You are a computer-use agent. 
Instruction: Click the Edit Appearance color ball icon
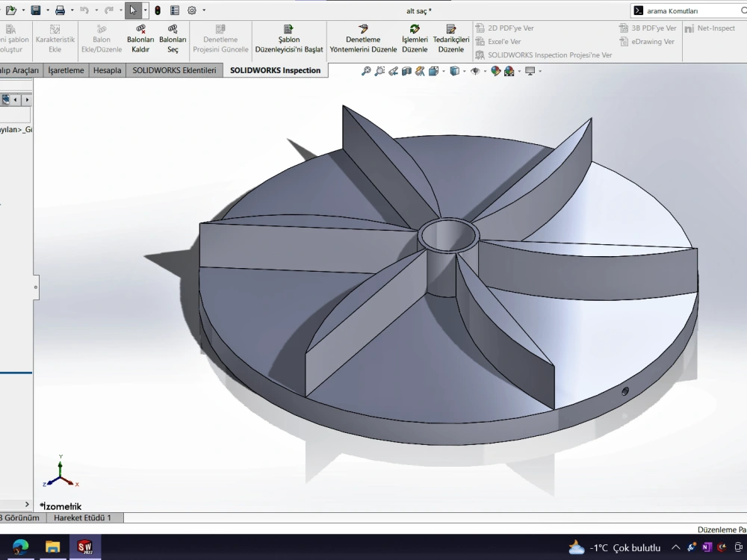click(x=495, y=71)
